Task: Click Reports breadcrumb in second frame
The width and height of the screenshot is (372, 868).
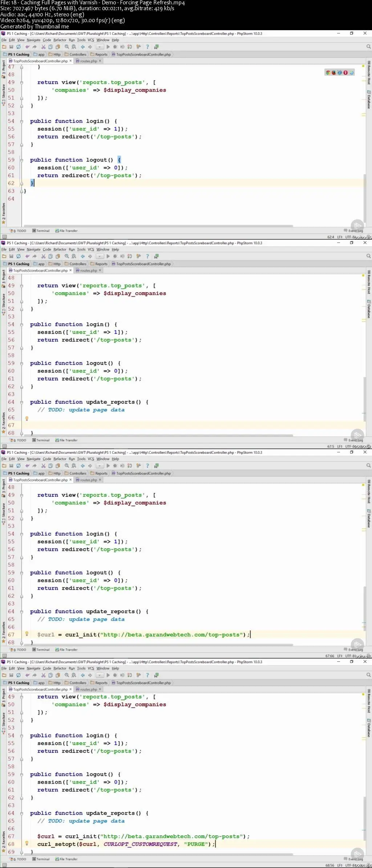Action: coord(99,264)
